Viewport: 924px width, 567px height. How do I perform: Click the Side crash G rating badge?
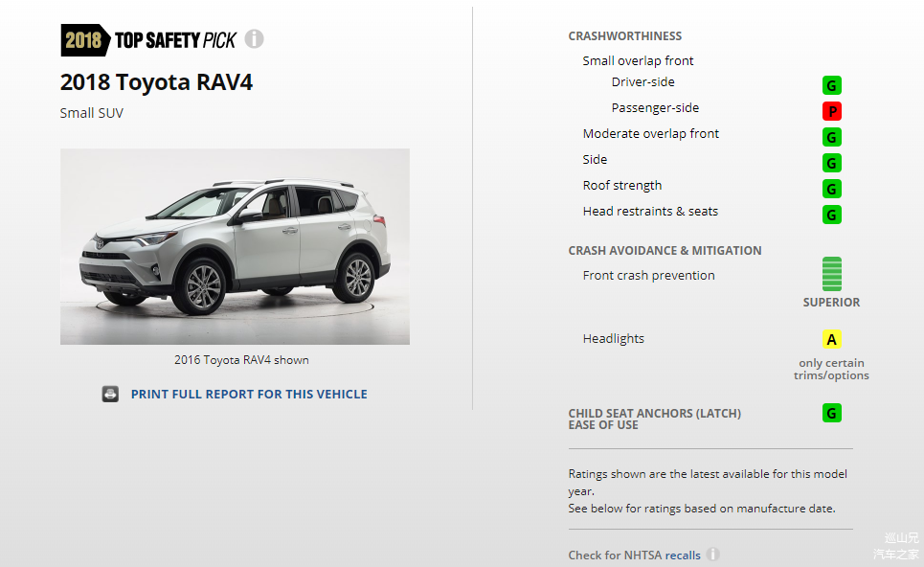coord(831,163)
